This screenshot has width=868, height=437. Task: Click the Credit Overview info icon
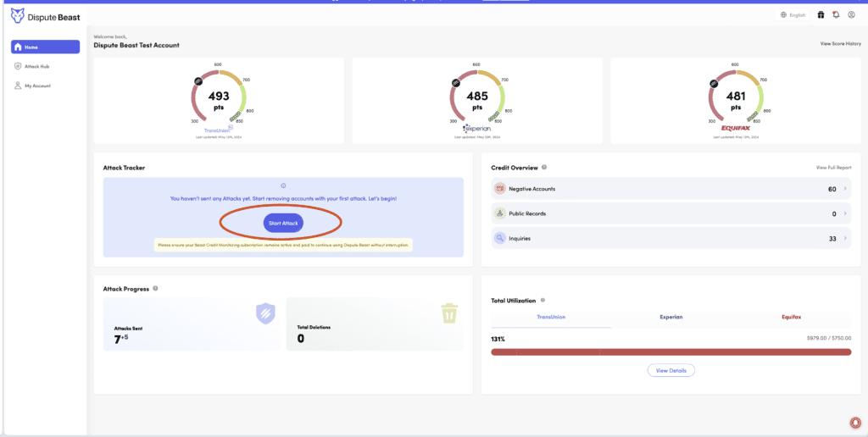tap(544, 168)
